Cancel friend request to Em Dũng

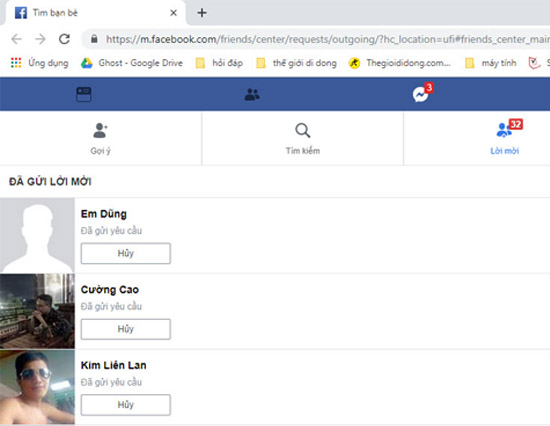tap(126, 253)
